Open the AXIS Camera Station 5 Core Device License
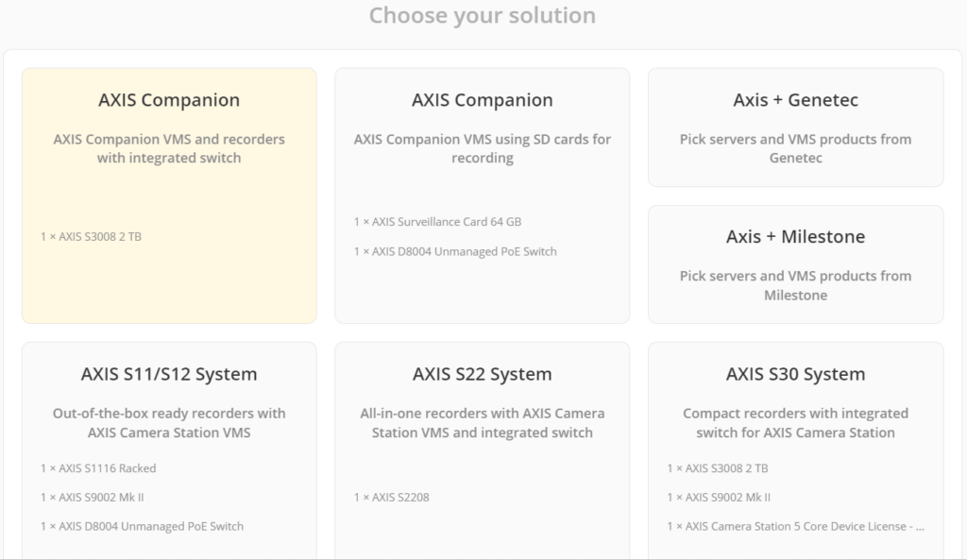The width and height of the screenshot is (967, 560). [794, 526]
